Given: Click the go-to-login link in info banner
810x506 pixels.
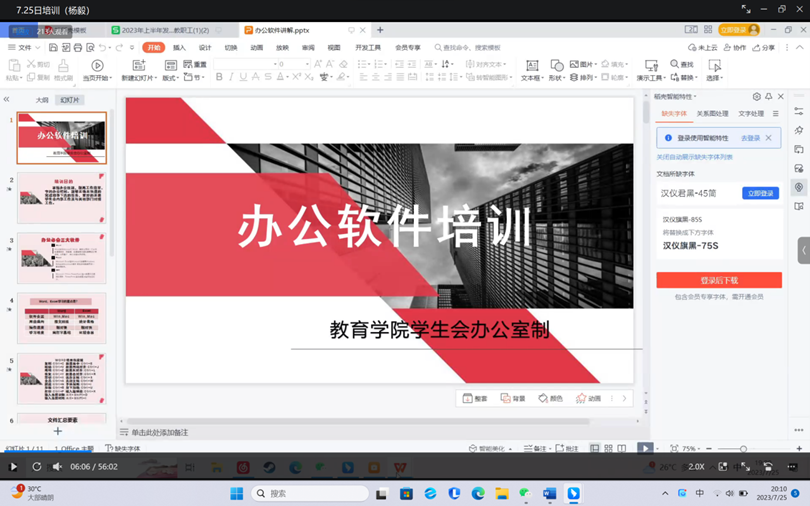Looking at the screenshot, I should coord(750,138).
